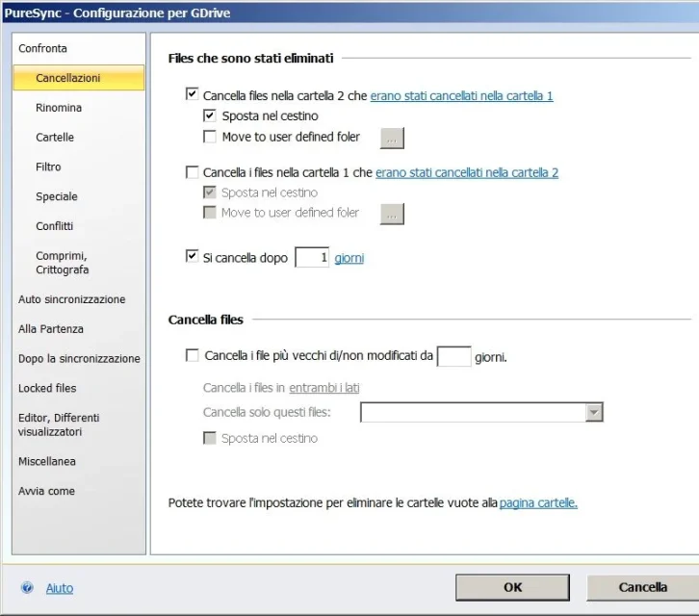Screen dimensions: 699x616
Task: Toggle first enabled 'Sposta nel cestino' checkbox
Action: tap(210, 115)
